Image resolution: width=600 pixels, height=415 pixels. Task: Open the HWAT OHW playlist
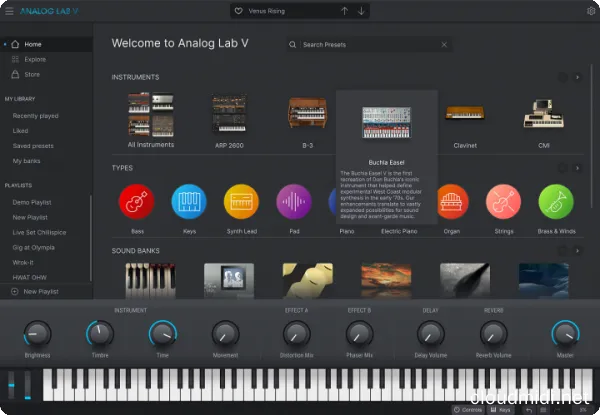[x=29, y=277]
